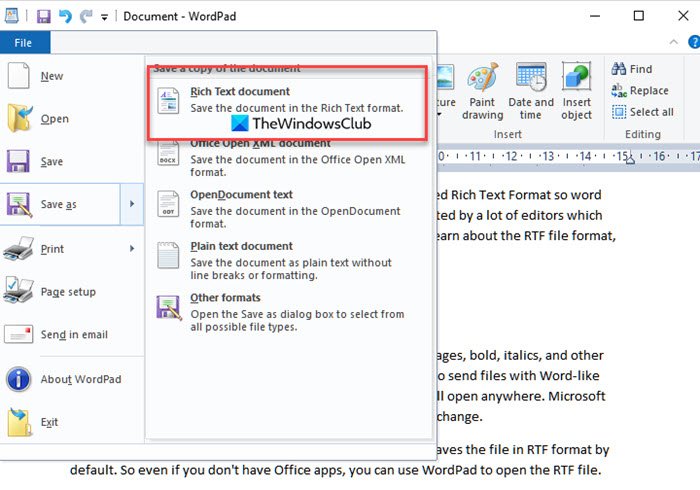The image size is (700, 490).
Task: Click the purple floppy Save icon
Action: point(18,161)
